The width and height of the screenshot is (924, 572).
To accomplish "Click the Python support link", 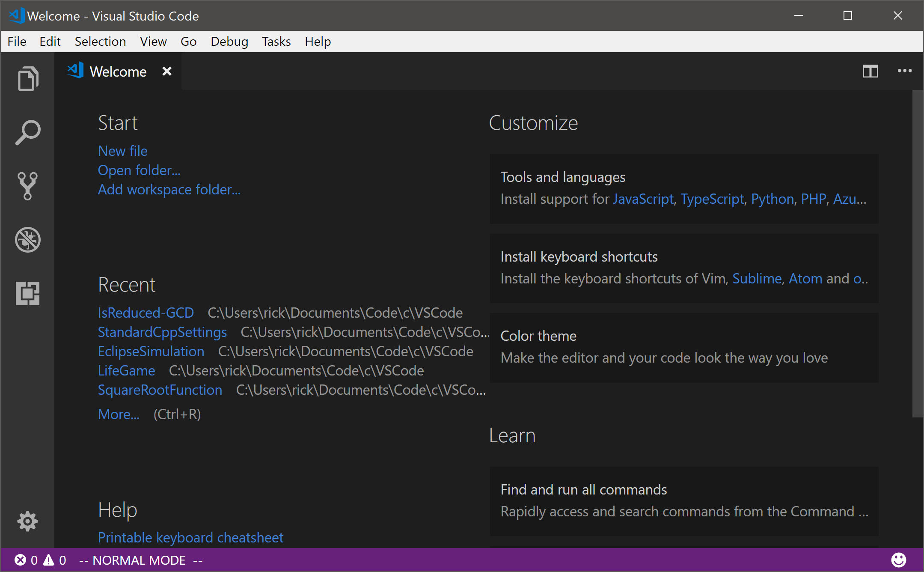I will point(772,199).
